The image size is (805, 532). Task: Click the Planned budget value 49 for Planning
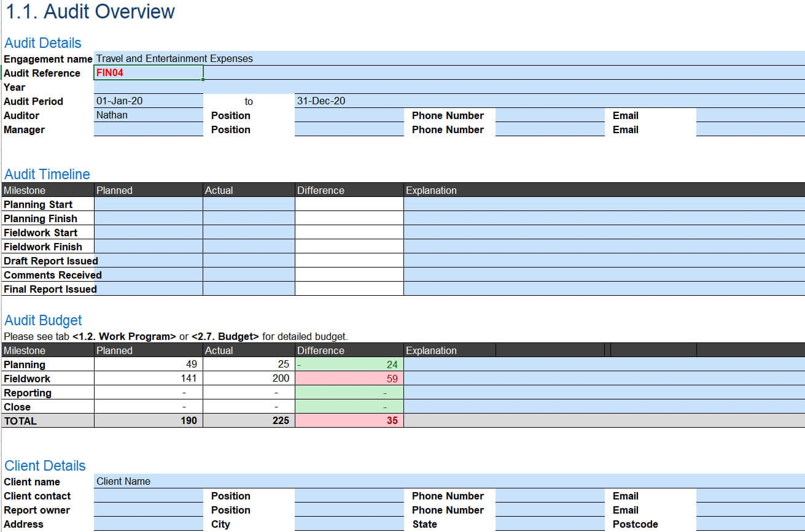tap(149, 364)
